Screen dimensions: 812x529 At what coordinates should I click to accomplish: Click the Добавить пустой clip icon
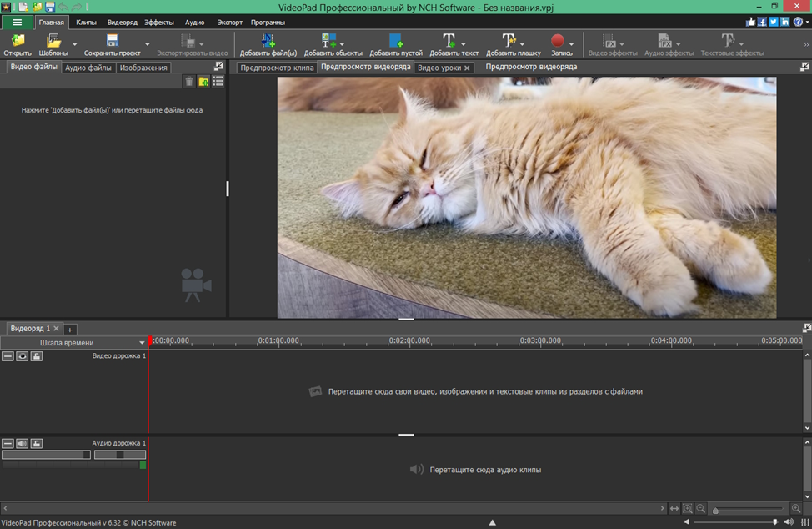[x=396, y=41]
